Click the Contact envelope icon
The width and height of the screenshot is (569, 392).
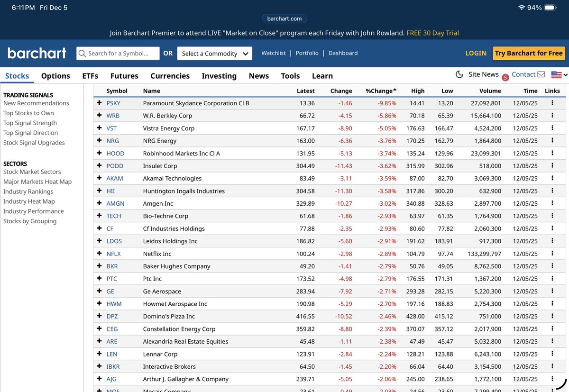pyautogui.click(x=541, y=74)
